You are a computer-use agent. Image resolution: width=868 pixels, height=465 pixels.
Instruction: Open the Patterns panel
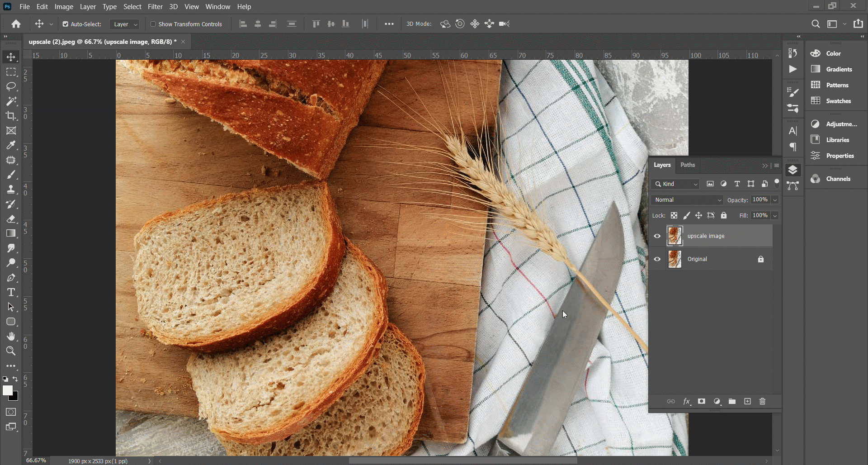(x=836, y=85)
